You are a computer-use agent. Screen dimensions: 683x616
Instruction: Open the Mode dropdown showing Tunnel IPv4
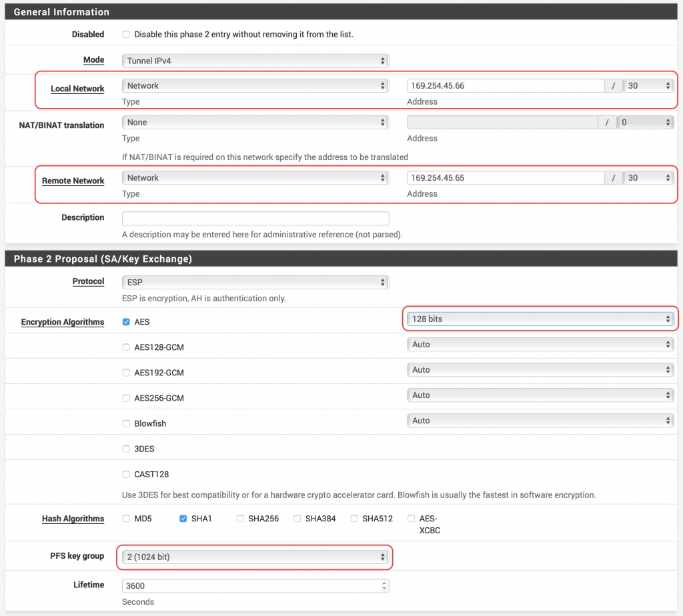click(x=255, y=61)
